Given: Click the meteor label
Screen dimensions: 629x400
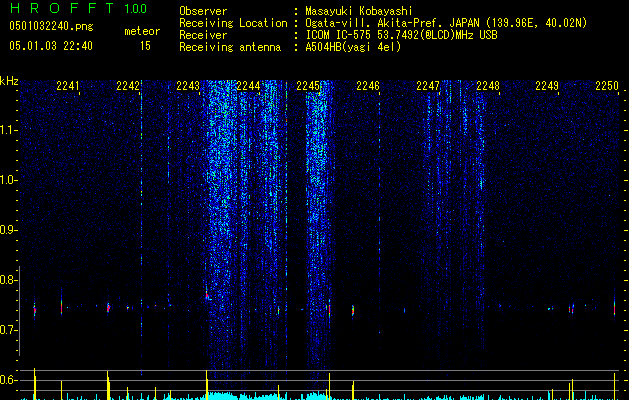Looking at the screenshot, I should coord(142,31).
